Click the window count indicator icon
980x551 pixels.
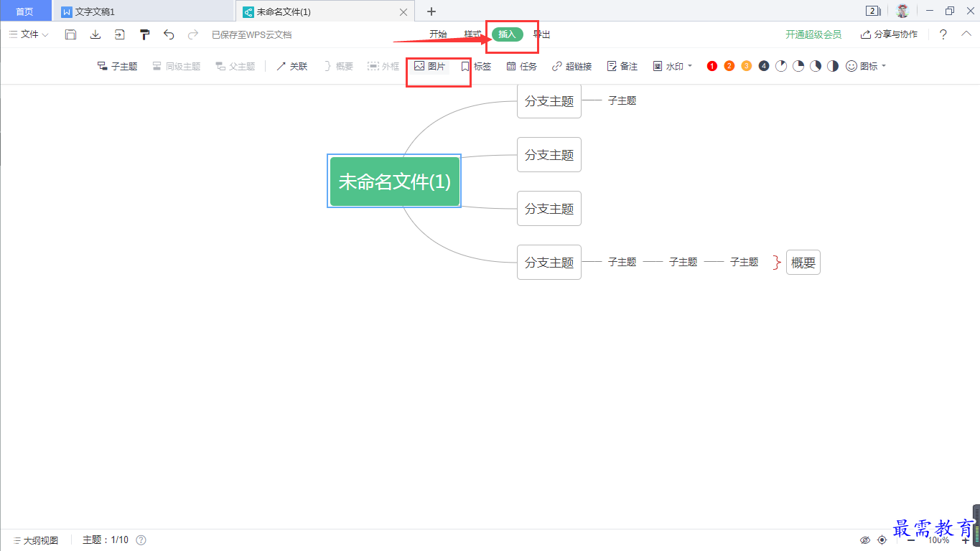(x=874, y=11)
